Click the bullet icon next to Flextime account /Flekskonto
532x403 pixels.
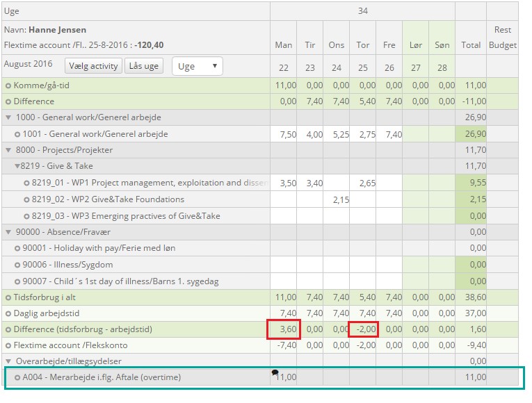pos(8,345)
